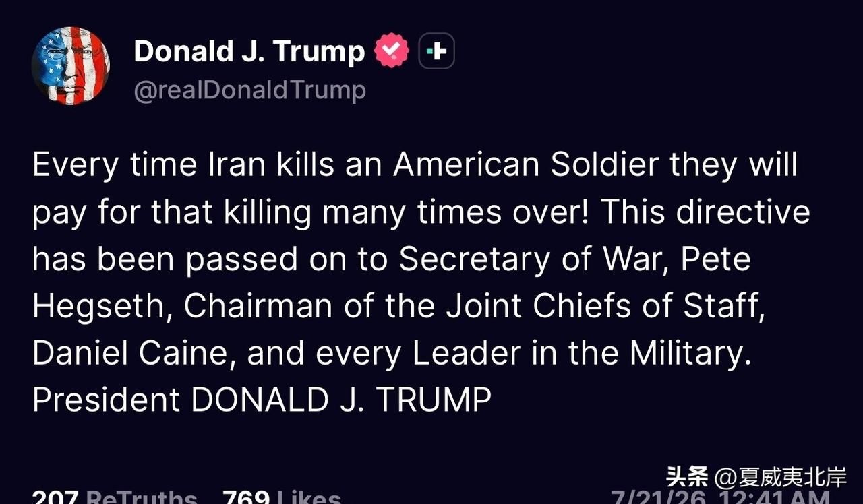Screen dimensions: 863x504
Task: View the 769 Likes count
Action: (282, 497)
